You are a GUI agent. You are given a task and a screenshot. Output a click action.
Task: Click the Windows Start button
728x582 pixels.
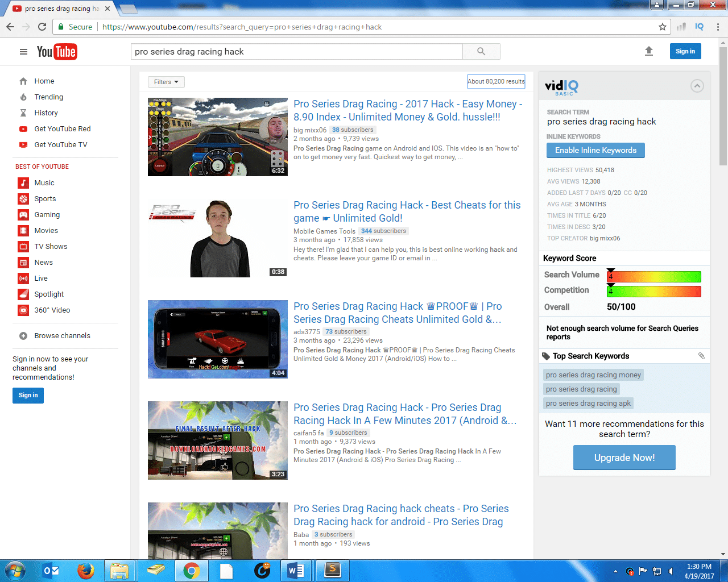[x=15, y=570]
